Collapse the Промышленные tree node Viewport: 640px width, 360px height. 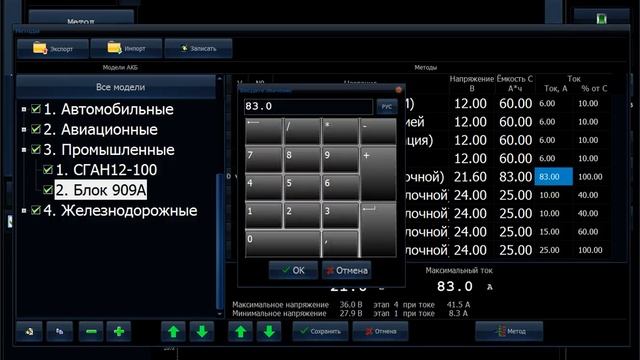[x=24, y=150]
